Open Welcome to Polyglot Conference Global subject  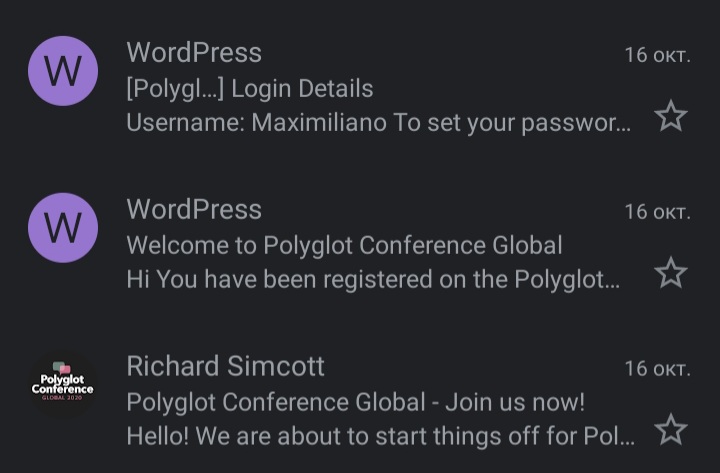click(344, 245)
